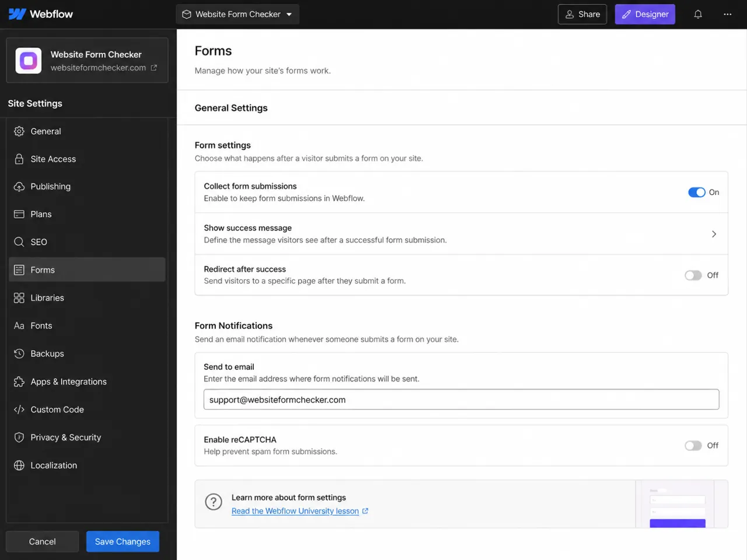The image size is (747, 560).
Task: Open Libraries settings
Action: 87,297
